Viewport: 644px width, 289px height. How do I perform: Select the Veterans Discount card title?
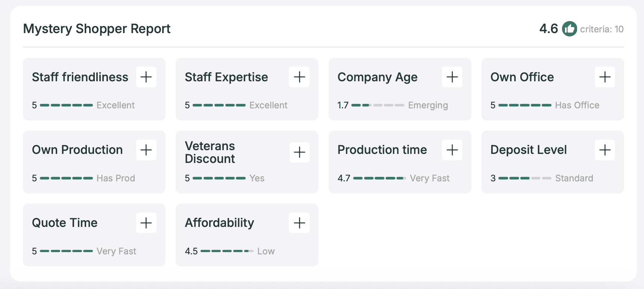point(210,152)
